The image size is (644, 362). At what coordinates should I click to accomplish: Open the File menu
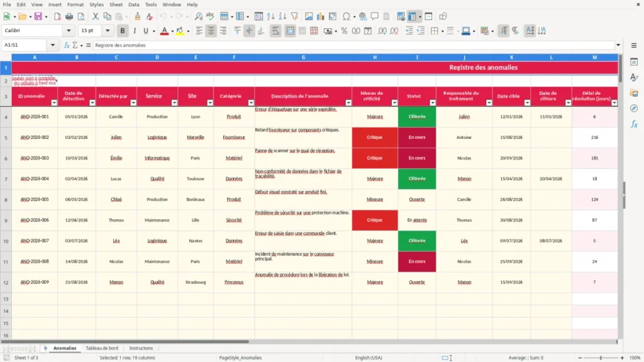[x=7, y=4]
